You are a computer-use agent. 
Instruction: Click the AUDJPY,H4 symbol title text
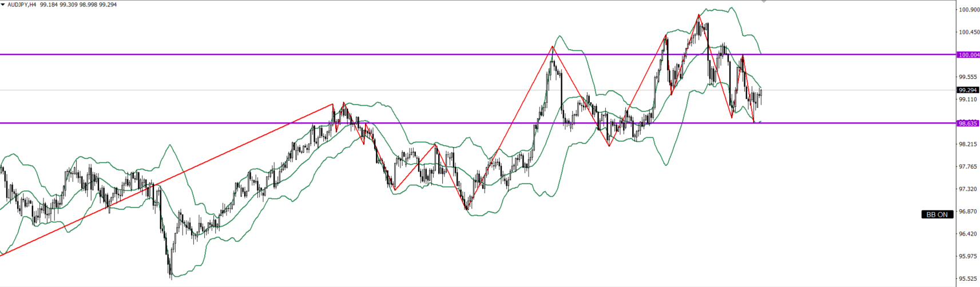21,5
